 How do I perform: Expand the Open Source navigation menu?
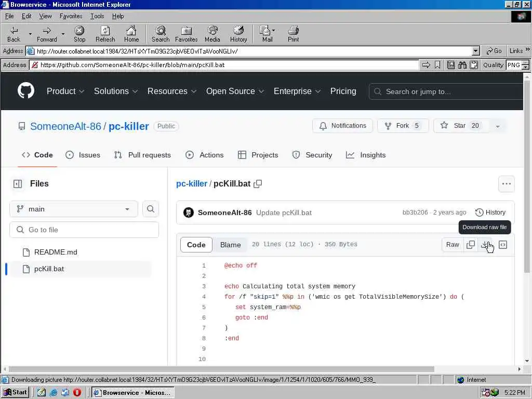(235, 91)
